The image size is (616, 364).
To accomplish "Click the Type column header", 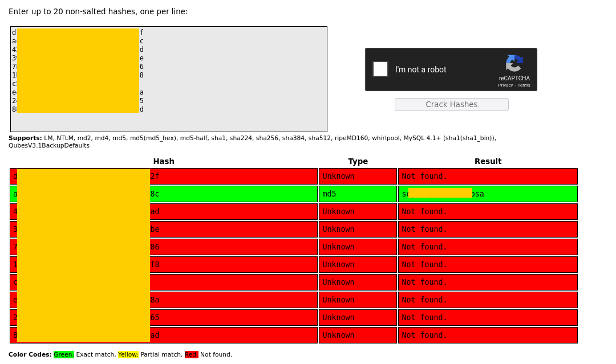I will [358, 161].
